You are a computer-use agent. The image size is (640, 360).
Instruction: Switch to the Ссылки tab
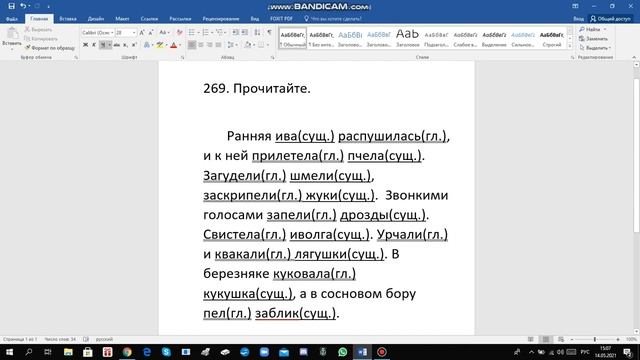tap(149, 19)
